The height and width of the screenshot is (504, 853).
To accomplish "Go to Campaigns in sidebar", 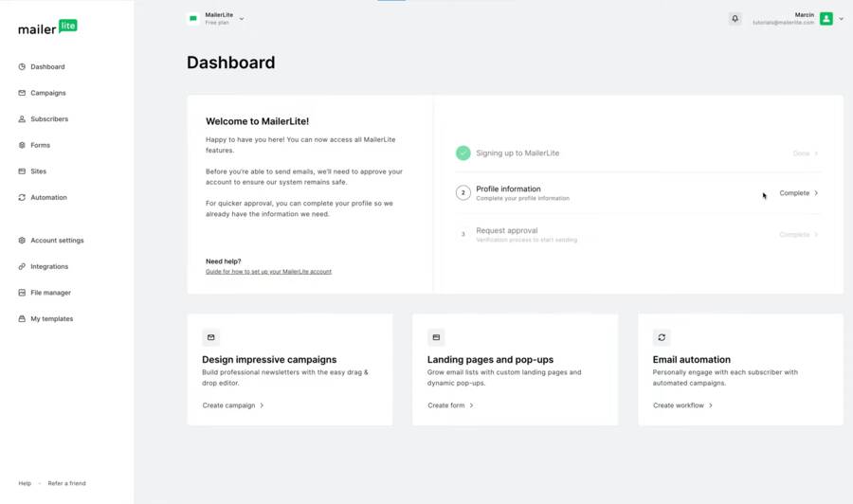I will click(x=48, y=93).
